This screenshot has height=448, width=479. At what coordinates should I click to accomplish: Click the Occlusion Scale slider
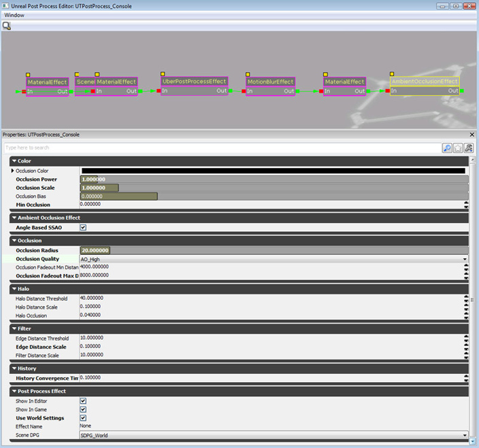274,188
